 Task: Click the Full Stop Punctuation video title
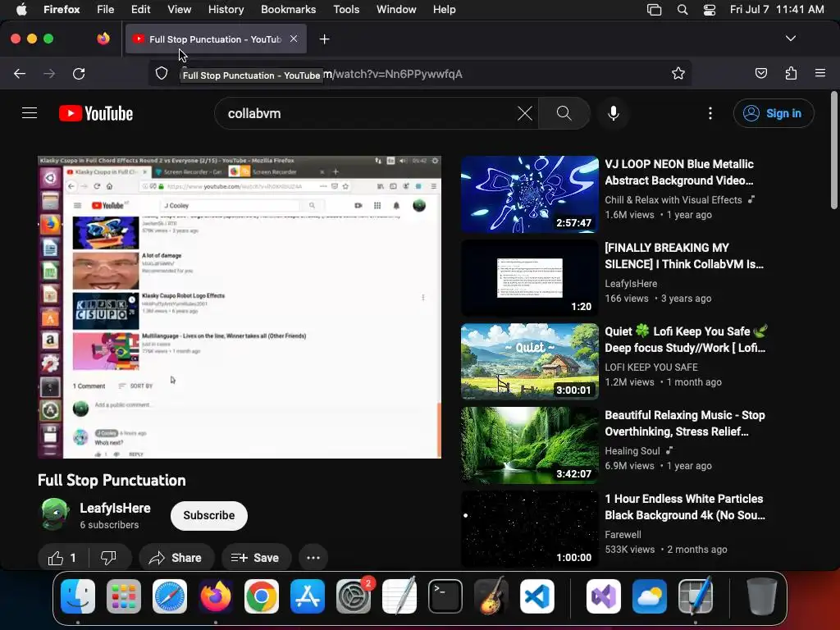pos(112,480)
